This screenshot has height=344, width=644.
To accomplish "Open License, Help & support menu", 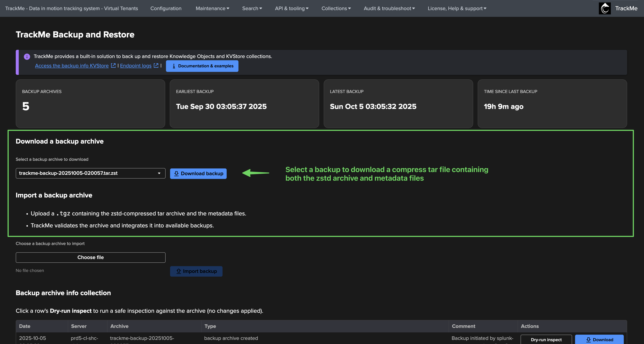I will (x=457, y=8).
